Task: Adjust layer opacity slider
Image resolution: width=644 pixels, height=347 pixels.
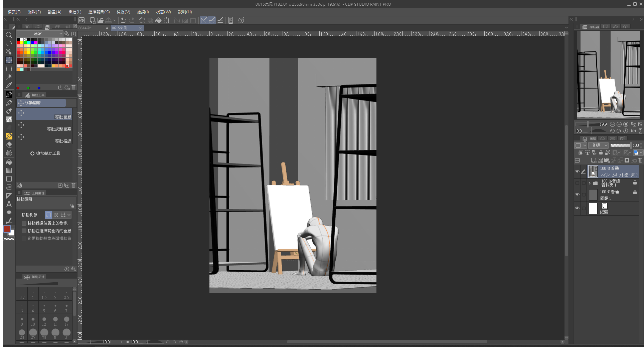Action: tap(620, 145)
